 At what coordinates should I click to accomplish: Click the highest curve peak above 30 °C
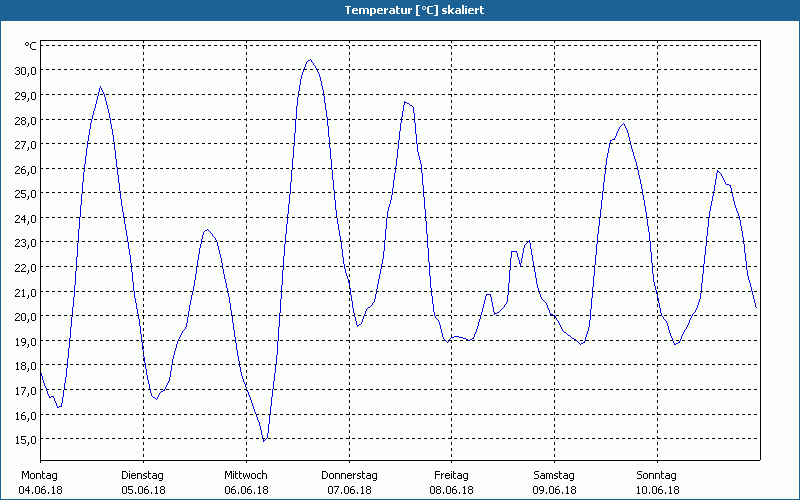[x=310, y=60]
